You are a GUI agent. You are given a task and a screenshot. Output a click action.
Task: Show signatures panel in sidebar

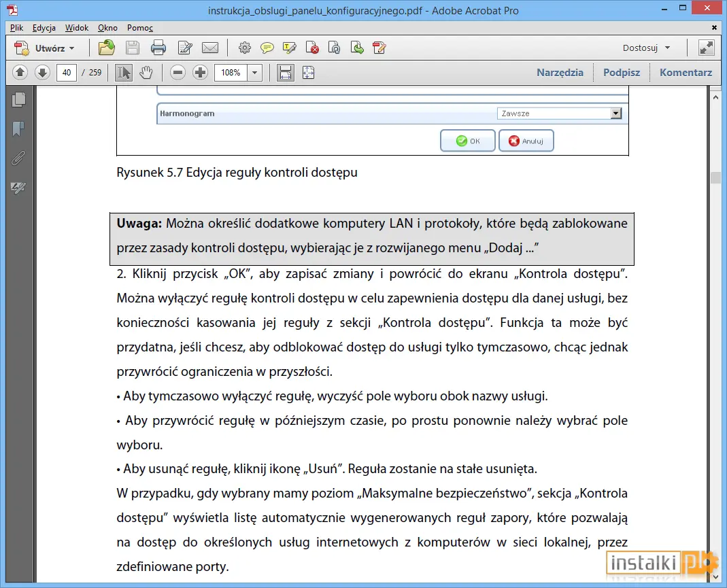click(18, 187)
